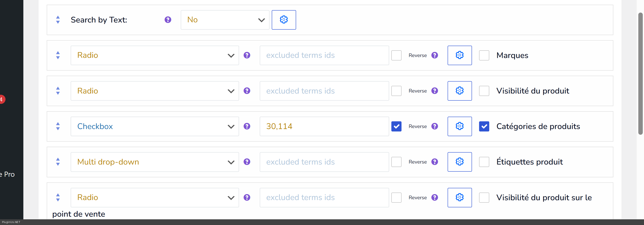Uncheck the Catégories de produits checkbox

[484, 126]
